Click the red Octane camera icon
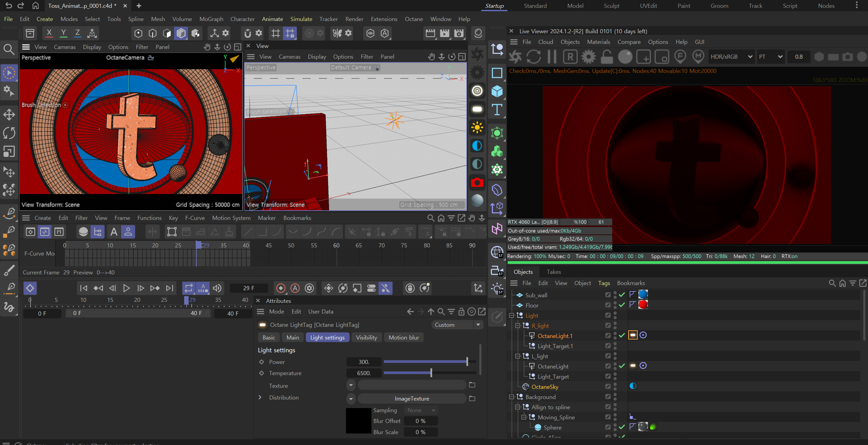868x445 pixels. point(477,182)
